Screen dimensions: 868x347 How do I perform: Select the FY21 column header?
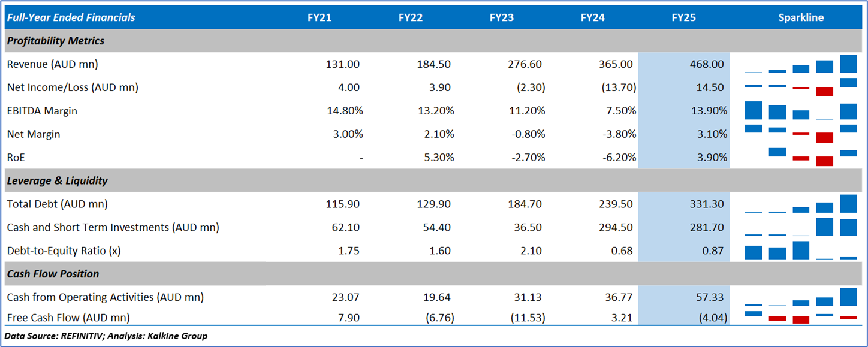coord(320,17)
